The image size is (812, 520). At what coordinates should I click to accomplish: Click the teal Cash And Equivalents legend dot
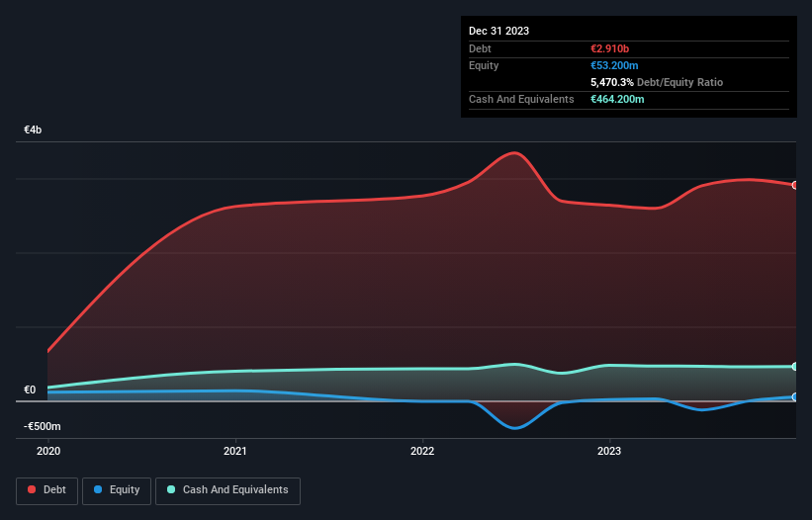click(x=171, y=489)
